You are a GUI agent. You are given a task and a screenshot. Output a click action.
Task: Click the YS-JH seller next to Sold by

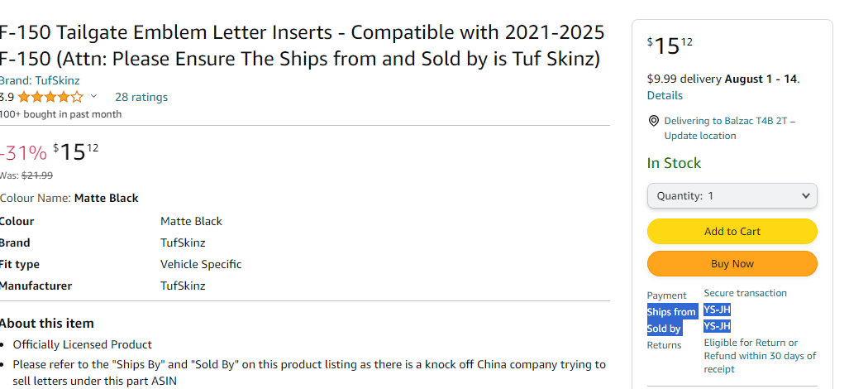coord(717,326)
